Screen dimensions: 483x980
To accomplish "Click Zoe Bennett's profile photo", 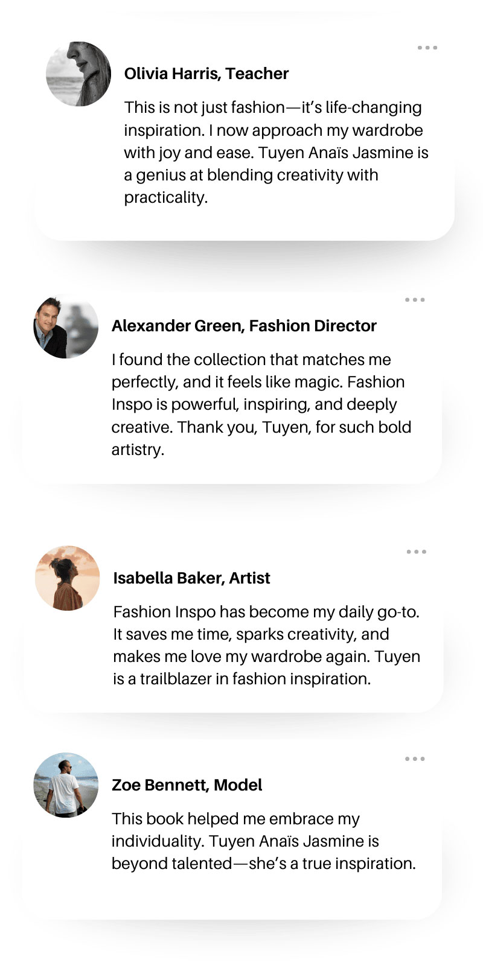I will tap(66, 785).
